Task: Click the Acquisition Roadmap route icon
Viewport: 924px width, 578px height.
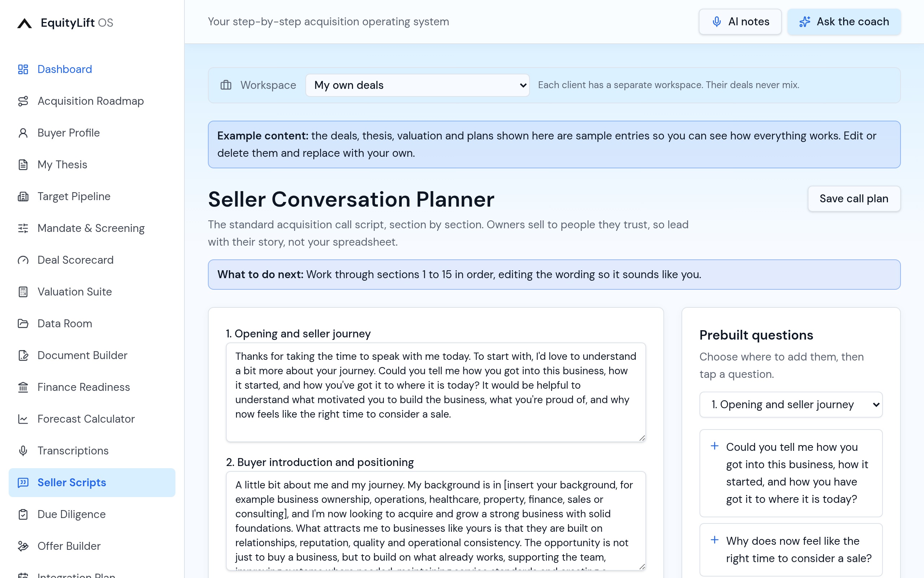Action: tap(23, 101)
